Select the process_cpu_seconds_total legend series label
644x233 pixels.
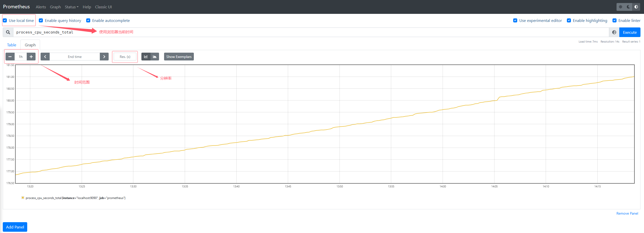tap(75, 198)
